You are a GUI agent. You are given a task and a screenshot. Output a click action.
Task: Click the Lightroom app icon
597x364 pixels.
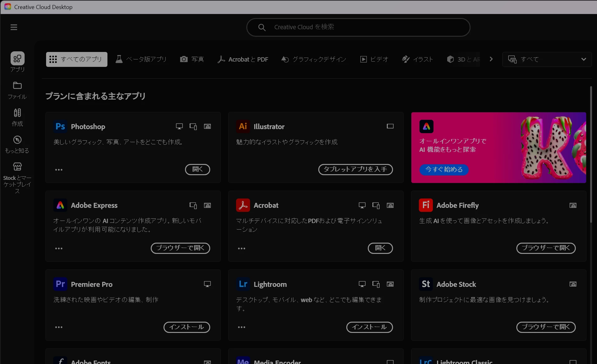pos(243,284)
